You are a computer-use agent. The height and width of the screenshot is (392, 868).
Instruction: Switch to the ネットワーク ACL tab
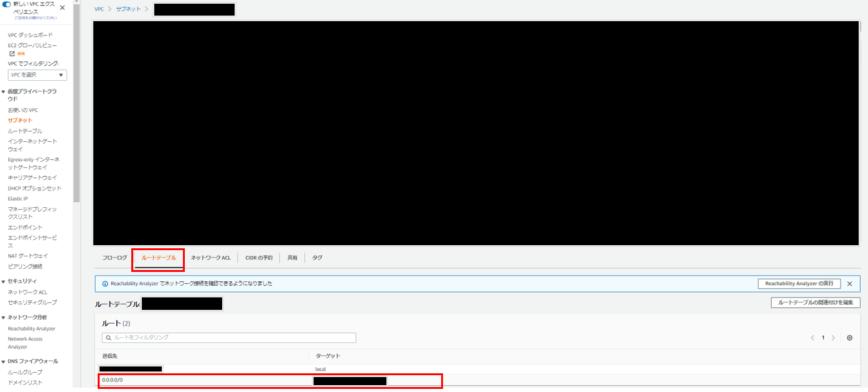210,258
